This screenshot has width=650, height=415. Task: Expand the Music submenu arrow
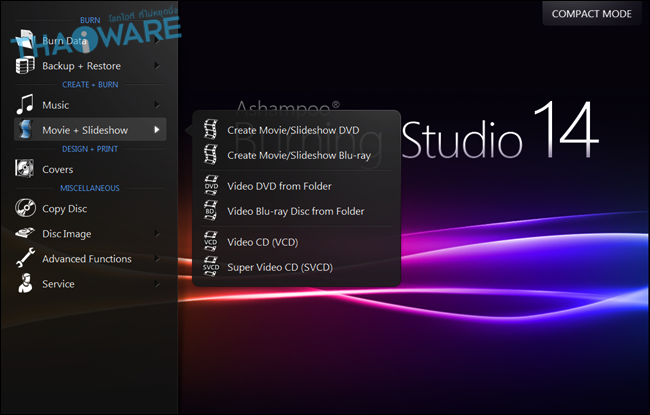(x=157, y=104)
